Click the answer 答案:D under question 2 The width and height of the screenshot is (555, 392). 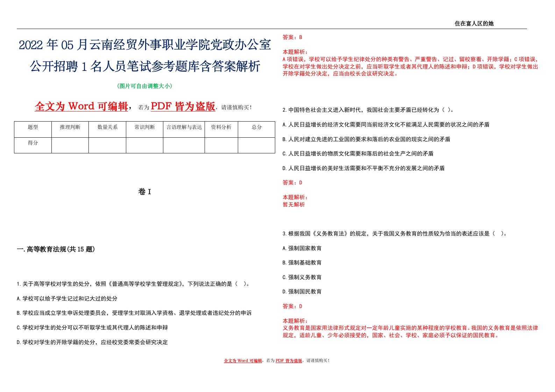[x=292, y=183]
